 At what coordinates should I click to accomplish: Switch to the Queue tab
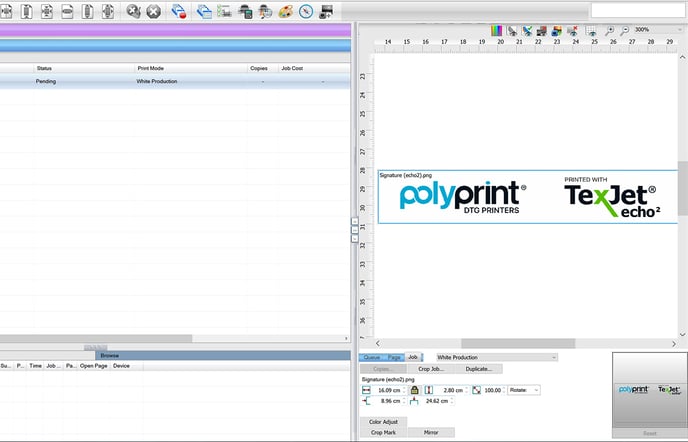tap(372, 357)
